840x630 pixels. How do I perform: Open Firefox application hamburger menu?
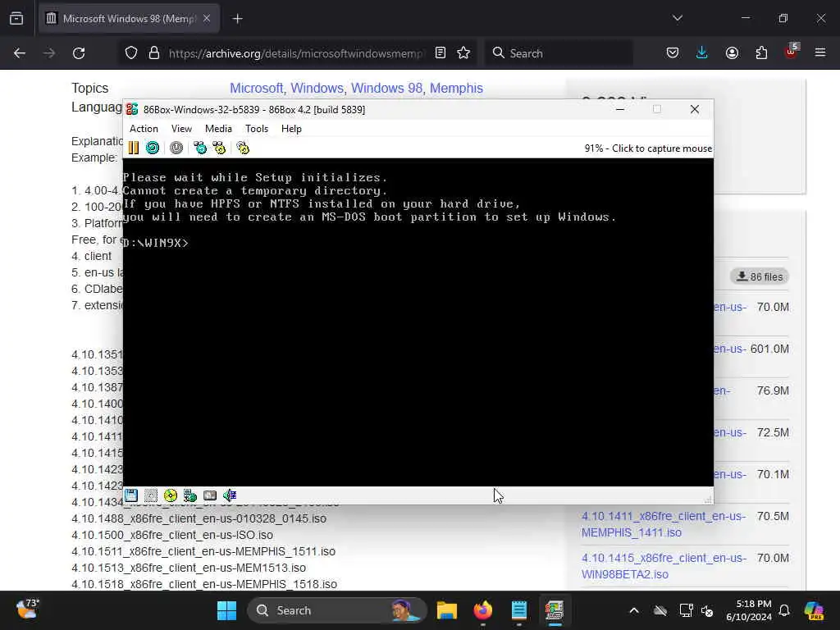pos(820,52)
